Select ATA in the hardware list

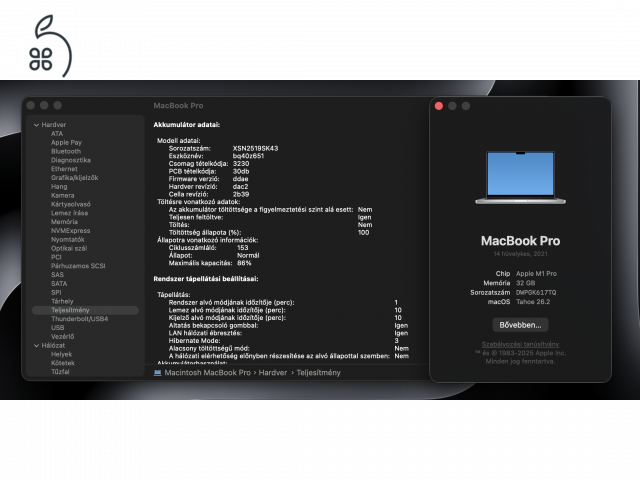coord(57,134)
